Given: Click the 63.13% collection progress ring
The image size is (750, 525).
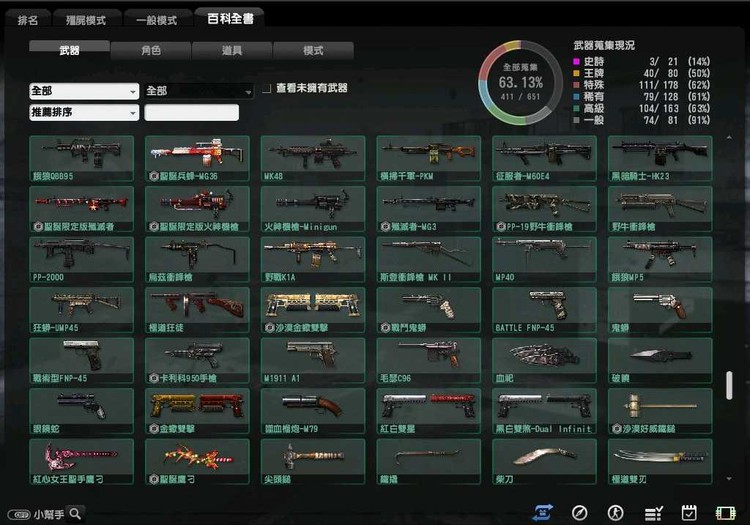Looking at the screenshot, I should (520, 82).
